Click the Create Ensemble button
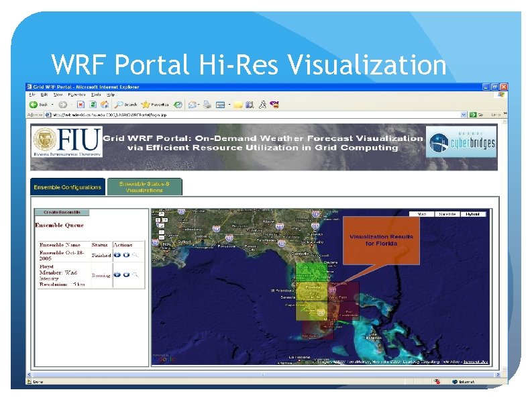The image size is (532, 400). click(x=62, y=212)
